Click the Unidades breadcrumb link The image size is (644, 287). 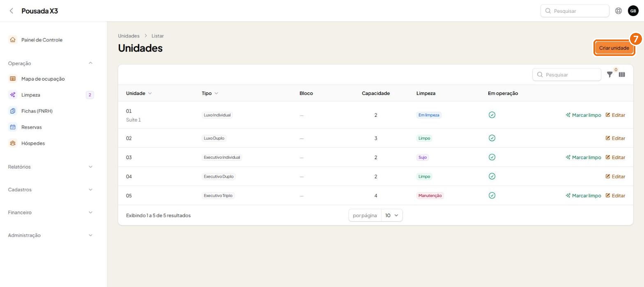click(x=129, y=36)
